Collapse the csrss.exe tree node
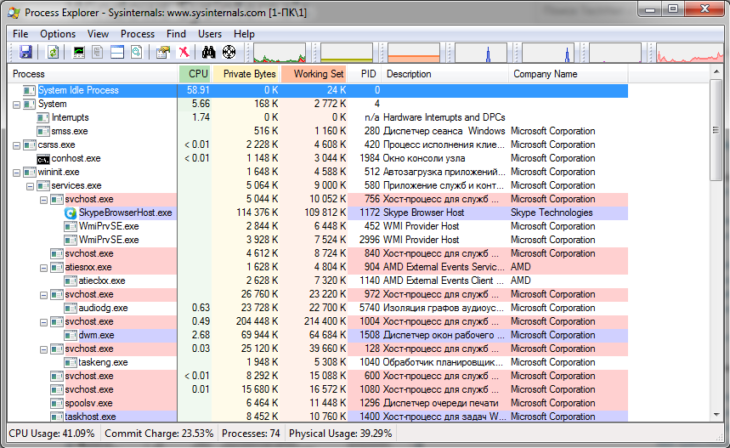Screen dimensions: 730x448 click(x=17, y=145)
